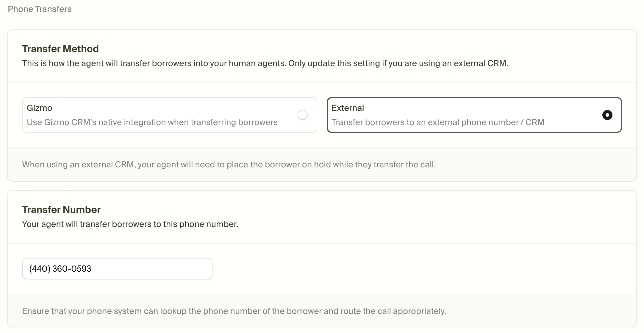This screenshot has height=333, width=644.
Task: Click the External card description text
Action: point(438,122)
